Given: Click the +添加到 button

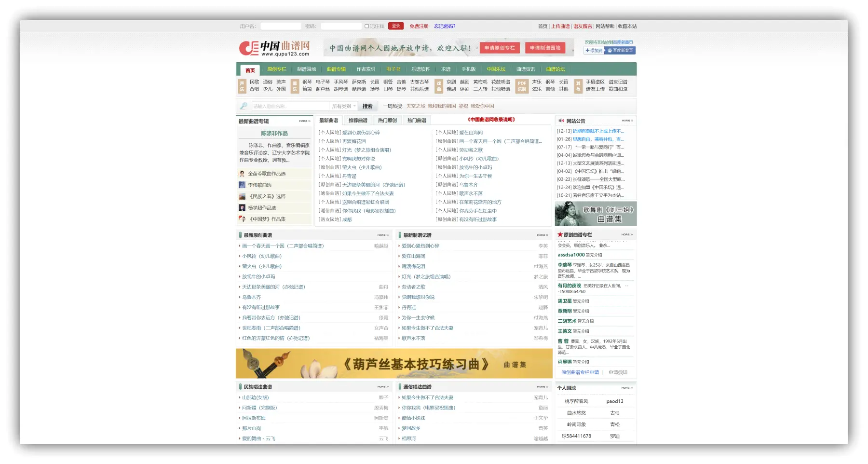Looking at the screenshot, I should [x=594, y=50].
